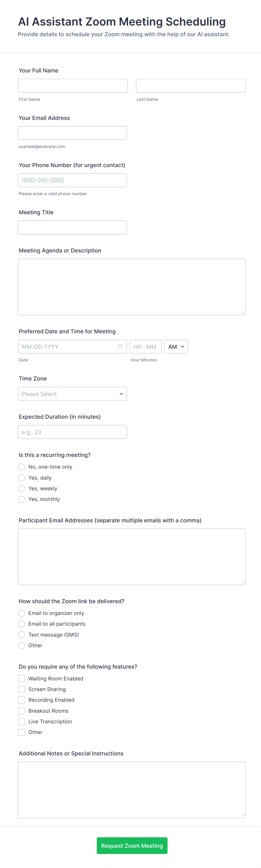
Task: Select 'Email to all participants' delivery
Action: click(x=22, y=624)
